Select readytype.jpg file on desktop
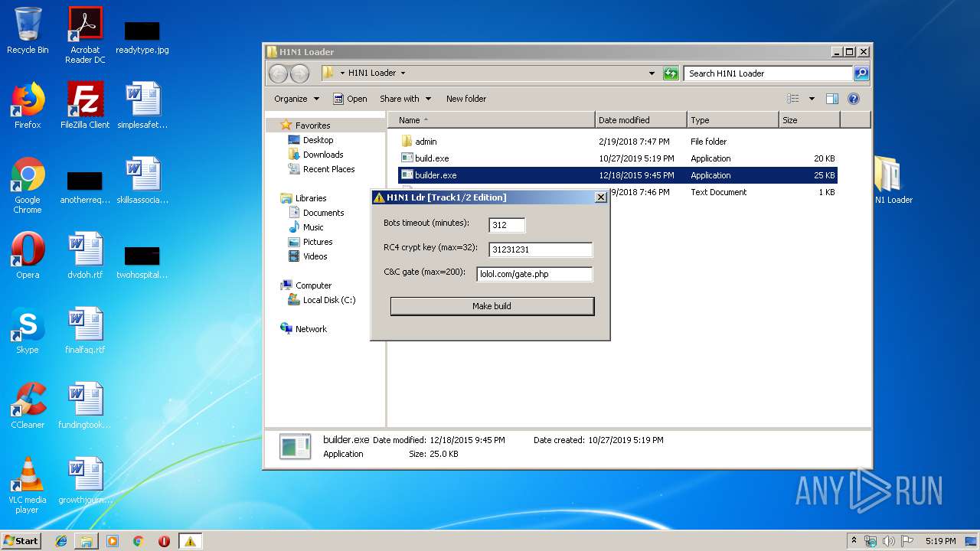Viewport: 980px width, 551px height. pyautogui.click(x=142, y=37)
